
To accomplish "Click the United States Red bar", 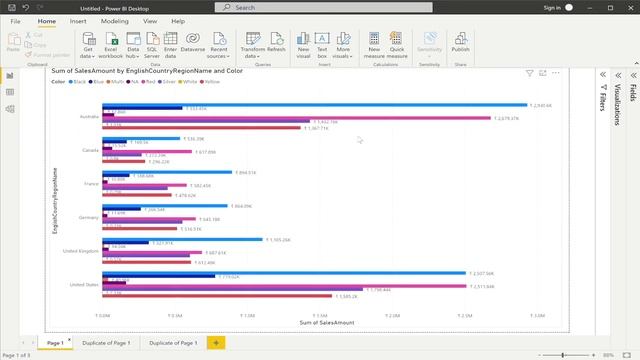I will (x=284, y=286).
